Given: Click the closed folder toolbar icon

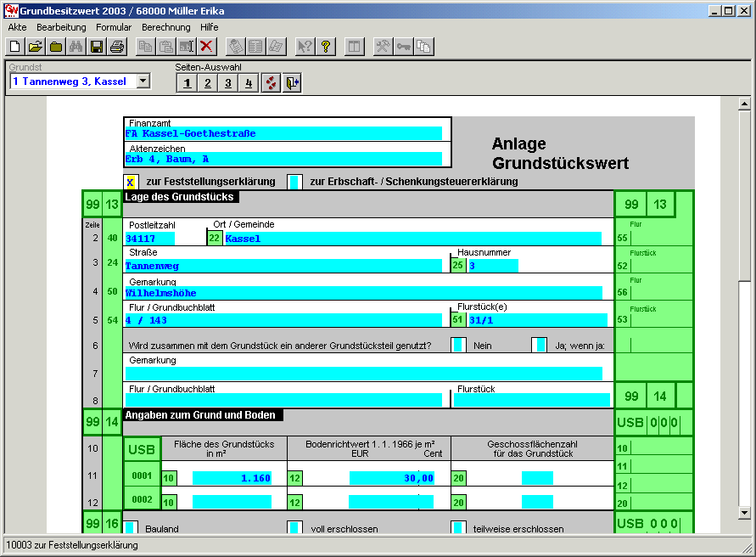Looking at the screenshot, I should pos(56,47).
